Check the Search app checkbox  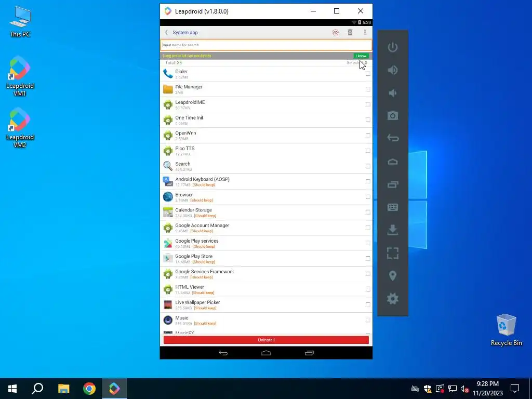pos(368,166)
